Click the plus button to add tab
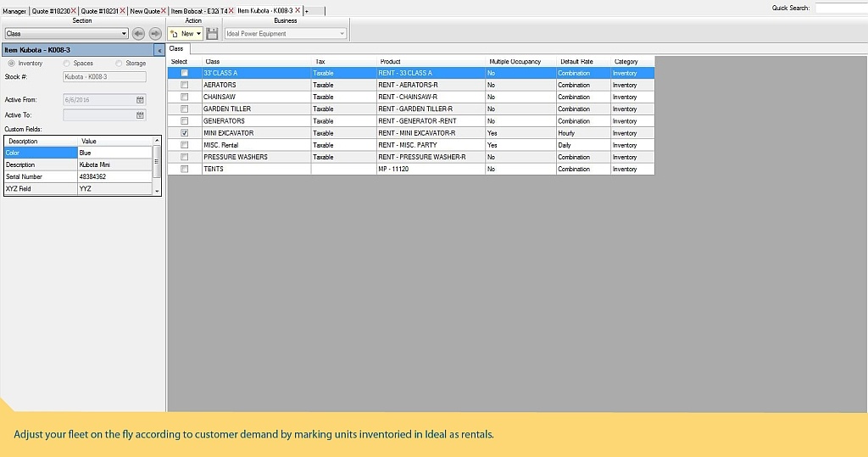Screen dimensions: 868x457 coord(306,11)
